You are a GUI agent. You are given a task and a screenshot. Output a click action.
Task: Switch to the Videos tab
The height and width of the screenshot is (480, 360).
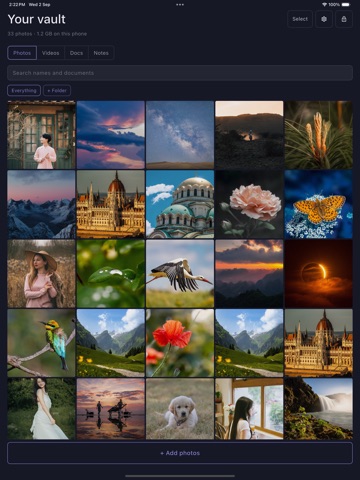point(50,53)
